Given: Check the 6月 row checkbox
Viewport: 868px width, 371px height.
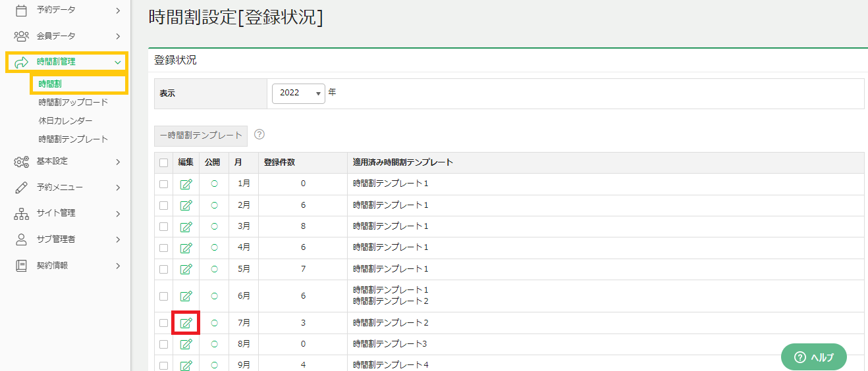Looking at the screenshot, I should point(164,295).
